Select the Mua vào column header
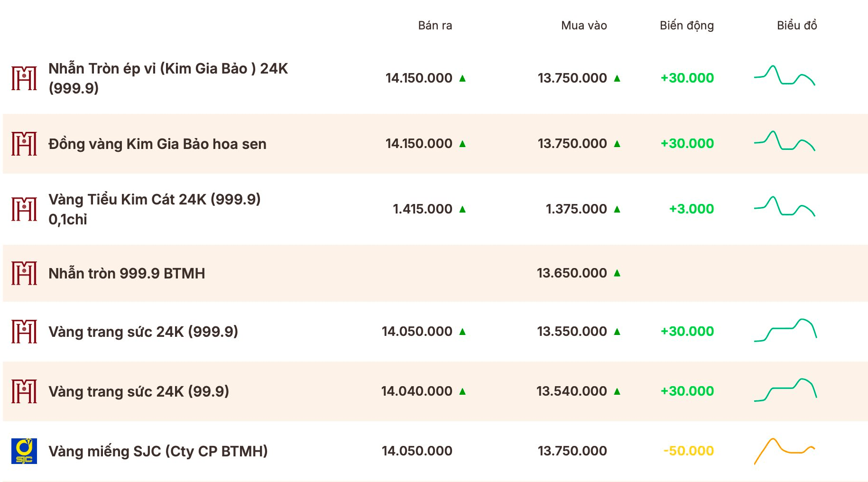 coord(584,26)
